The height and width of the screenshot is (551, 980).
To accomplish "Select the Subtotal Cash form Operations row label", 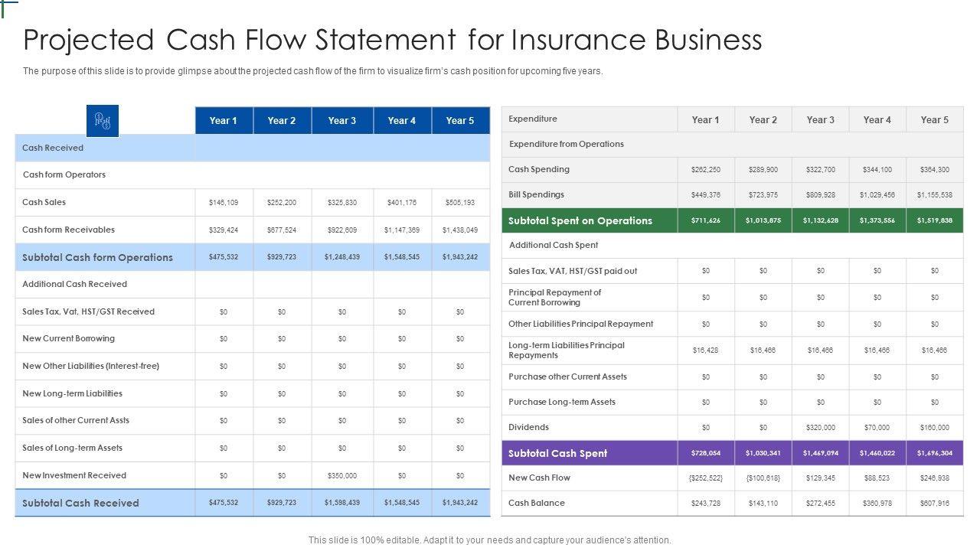I will point(97,257).
